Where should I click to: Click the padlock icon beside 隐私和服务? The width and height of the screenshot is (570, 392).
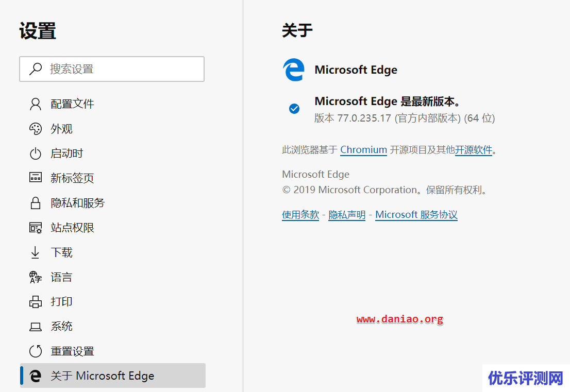point(36,203)
